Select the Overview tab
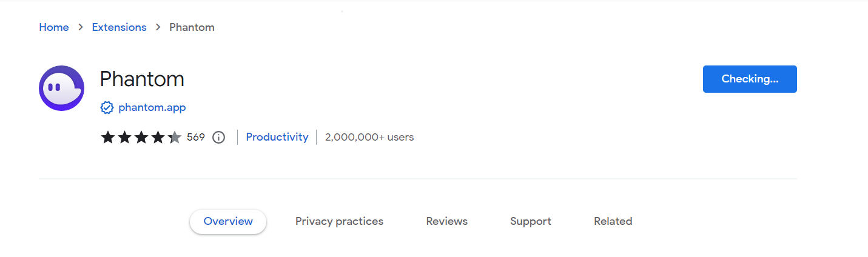 point(228,222)
